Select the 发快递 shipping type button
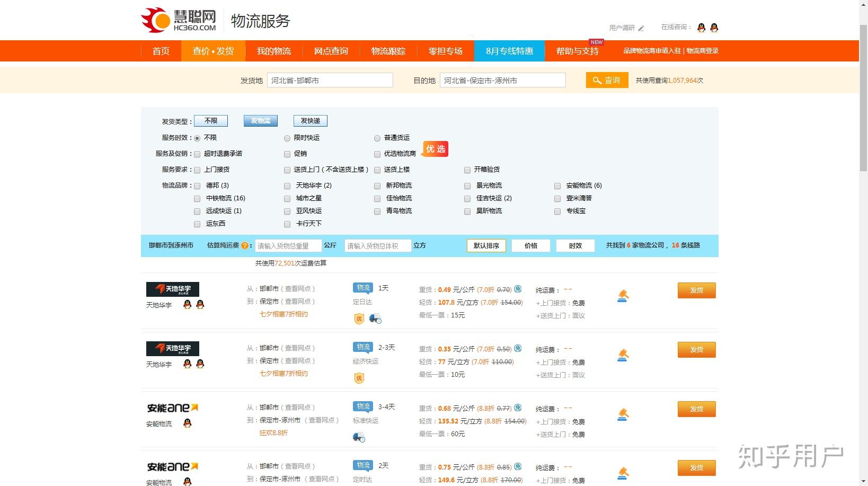The height and width of the screenshot is (486, 868). [x=311, y=121]
